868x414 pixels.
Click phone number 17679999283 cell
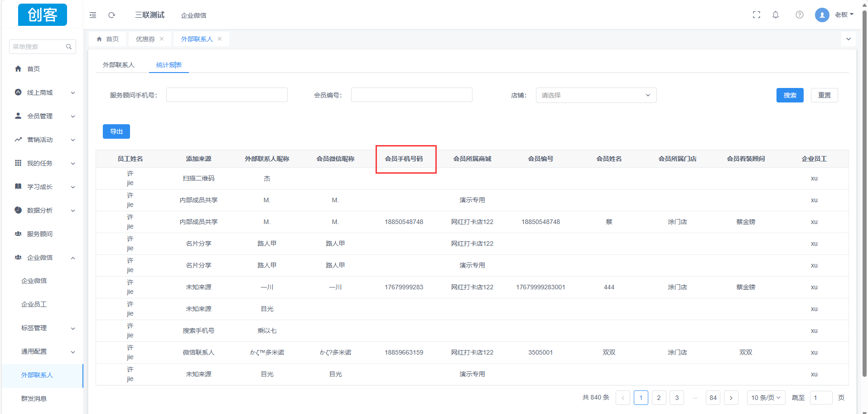[x=404, y=287]
